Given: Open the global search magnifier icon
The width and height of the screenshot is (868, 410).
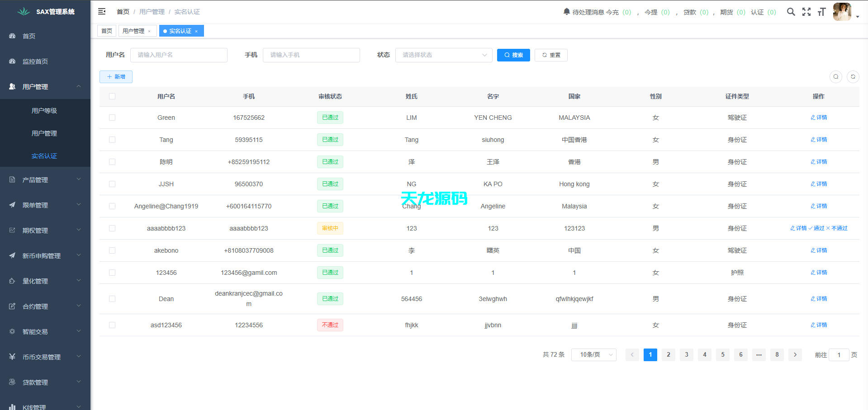Looking at the screenshot, I should (791, 12).
